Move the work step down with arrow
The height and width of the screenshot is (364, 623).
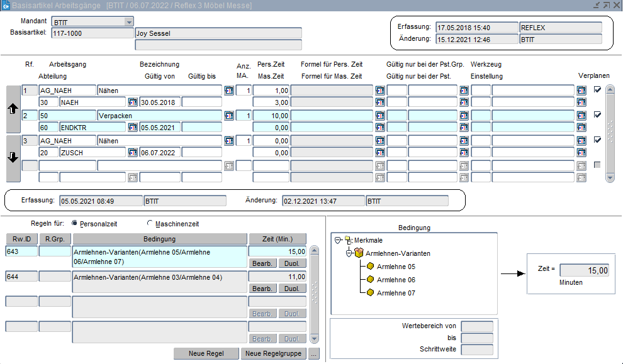(x=13, y=158)
